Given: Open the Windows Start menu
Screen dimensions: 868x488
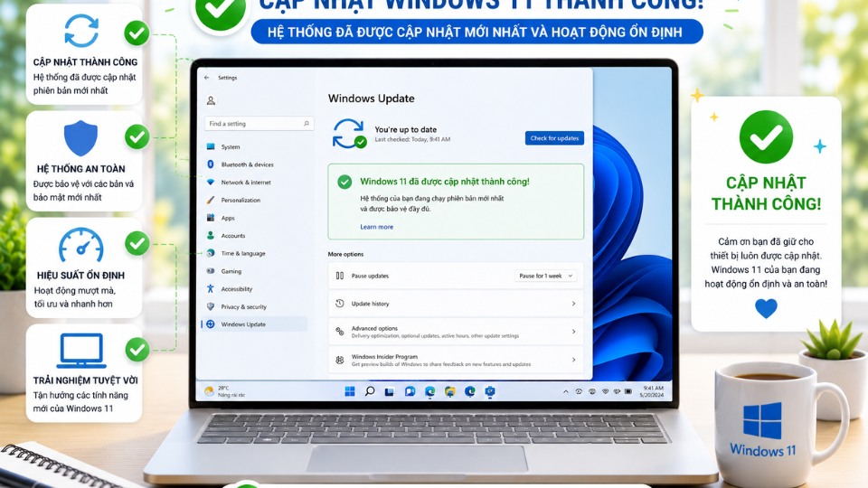Looking at the screenshot, I should pos(350,391).
